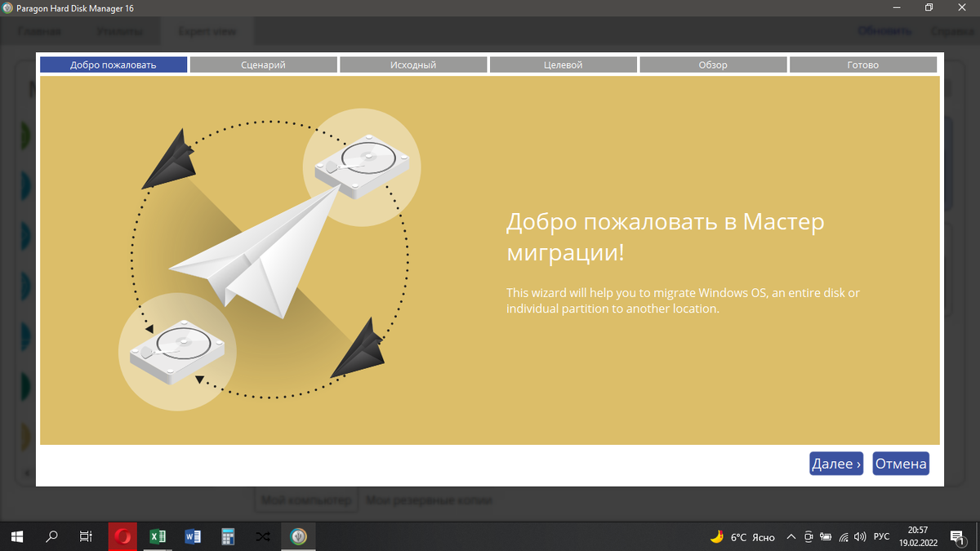Open Windows Search from the taskbar

click(x=51, y=536)
